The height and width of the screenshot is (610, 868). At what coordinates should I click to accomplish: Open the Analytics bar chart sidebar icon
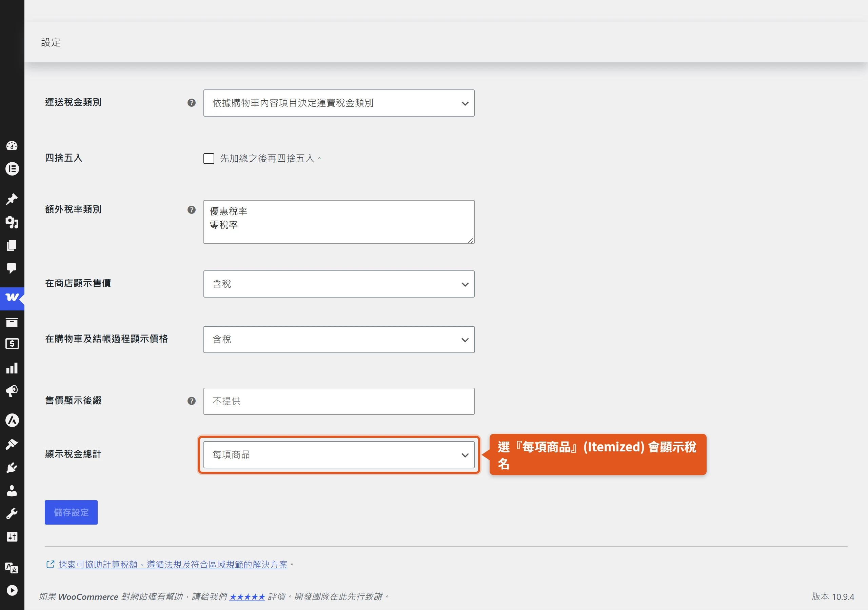(x=12, y=368)
